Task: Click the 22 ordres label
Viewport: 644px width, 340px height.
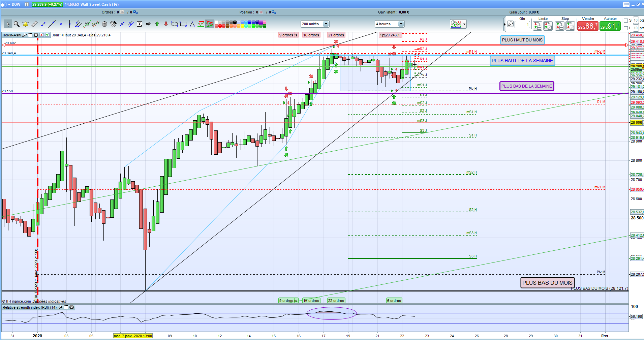Action: [x=336, y=301]
